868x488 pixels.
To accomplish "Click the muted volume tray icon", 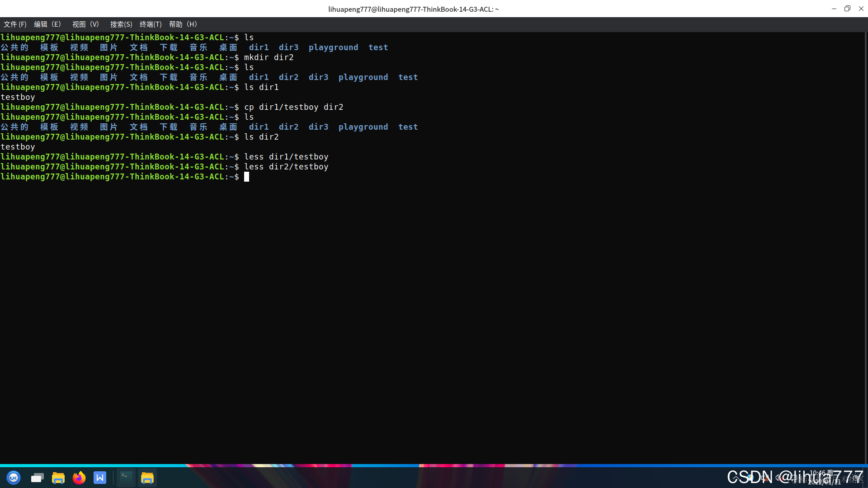I will click(778, 478).
